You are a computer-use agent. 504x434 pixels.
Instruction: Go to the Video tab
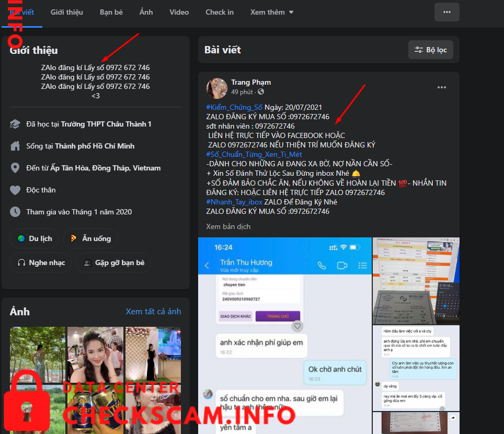point(179,12)
